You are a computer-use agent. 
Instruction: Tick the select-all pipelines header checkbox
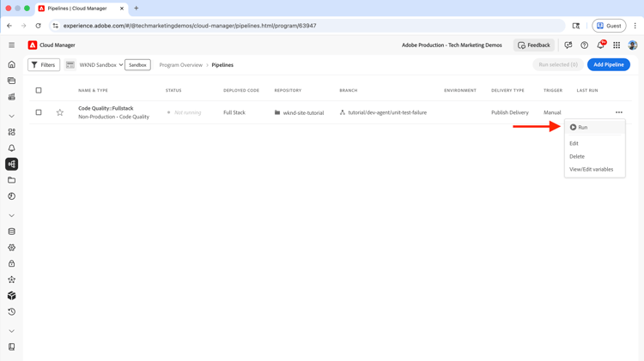(39, 90)
